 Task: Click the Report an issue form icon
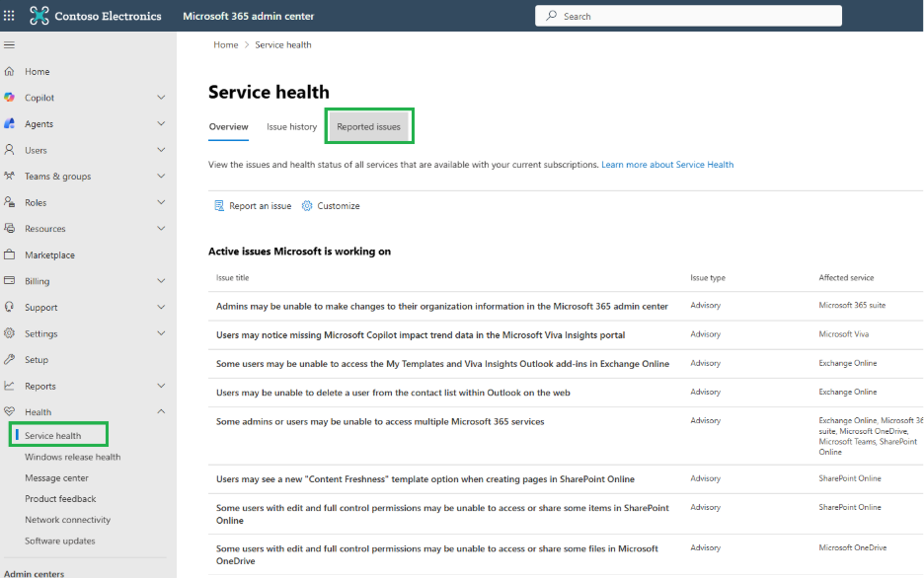(x=219, y=205)
